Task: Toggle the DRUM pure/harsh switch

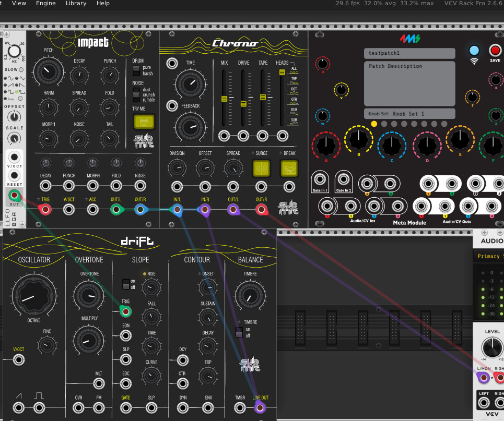Action: pos(136,71)
